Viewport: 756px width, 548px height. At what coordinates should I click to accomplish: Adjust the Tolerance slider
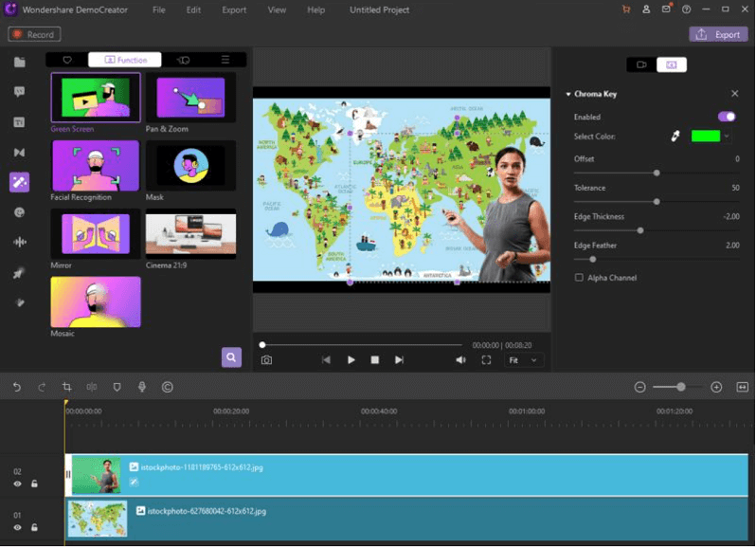tap(657, 202)
